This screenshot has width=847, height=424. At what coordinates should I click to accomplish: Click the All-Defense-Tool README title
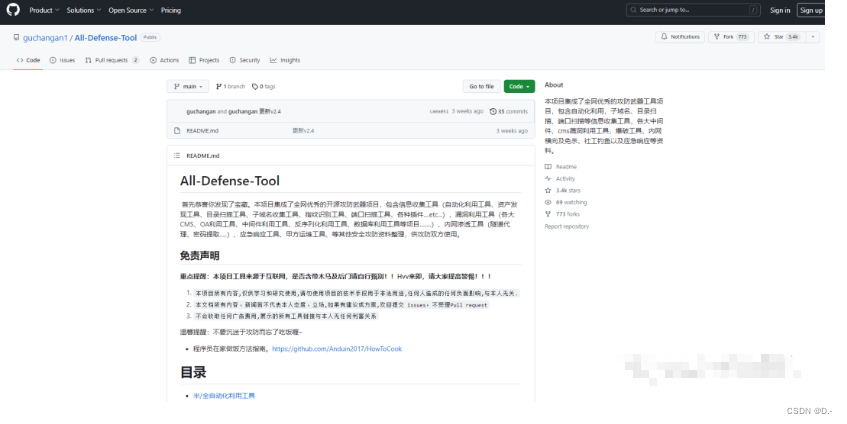tap(230, 180)
